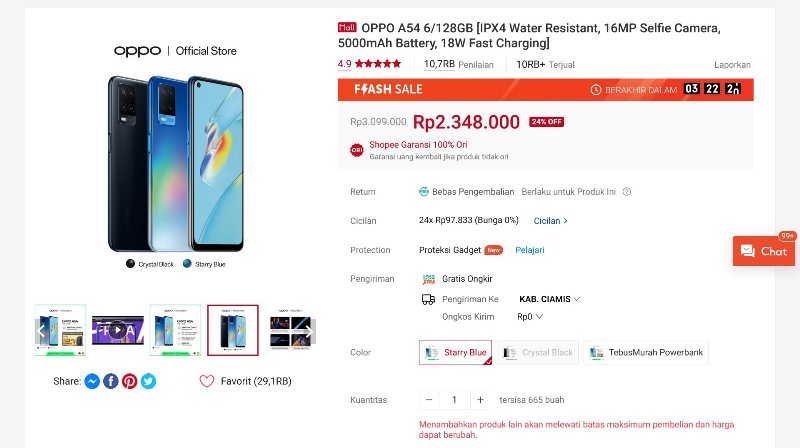800x448 pixels.
Task: Share product on Pinterest
Action: pos(130,381)
